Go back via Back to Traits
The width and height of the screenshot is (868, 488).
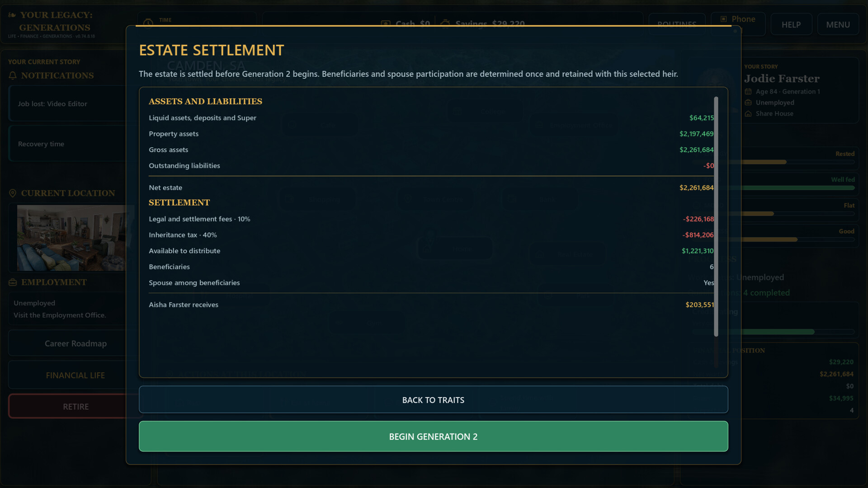[x=433, y=400]
